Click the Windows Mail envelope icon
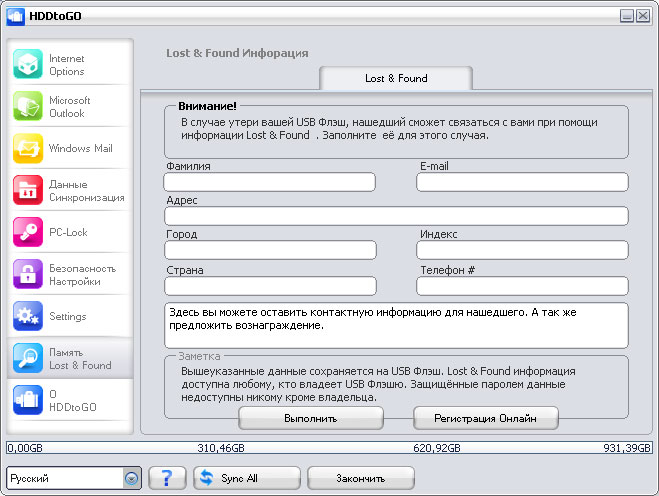The image size is (659, 496). pos(28,149)
